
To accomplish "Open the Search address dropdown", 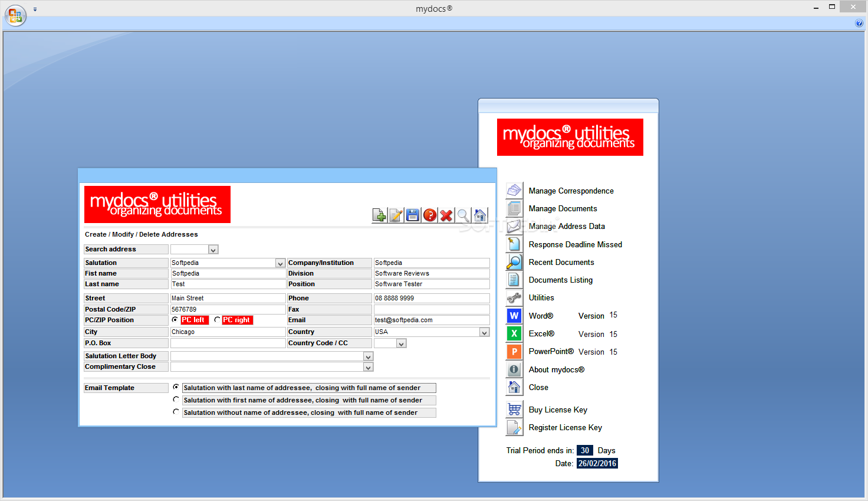I will point(213,250).
